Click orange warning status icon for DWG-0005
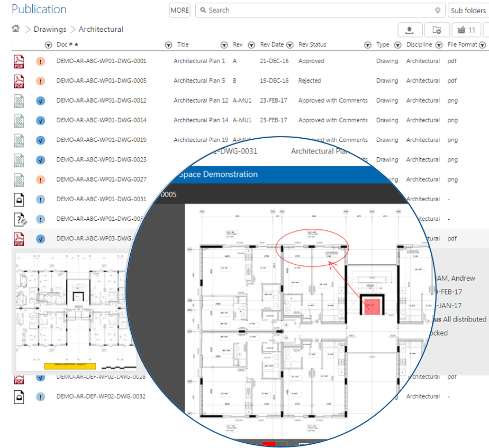This screenshot has height=448, width=489. click(41, 81)
